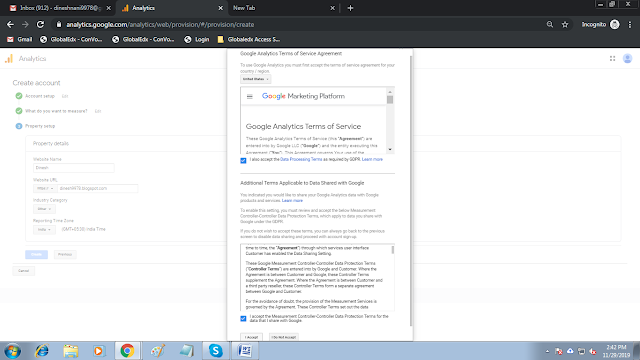Switch to the Inbox Gmail tab

[x=60, y=8]
